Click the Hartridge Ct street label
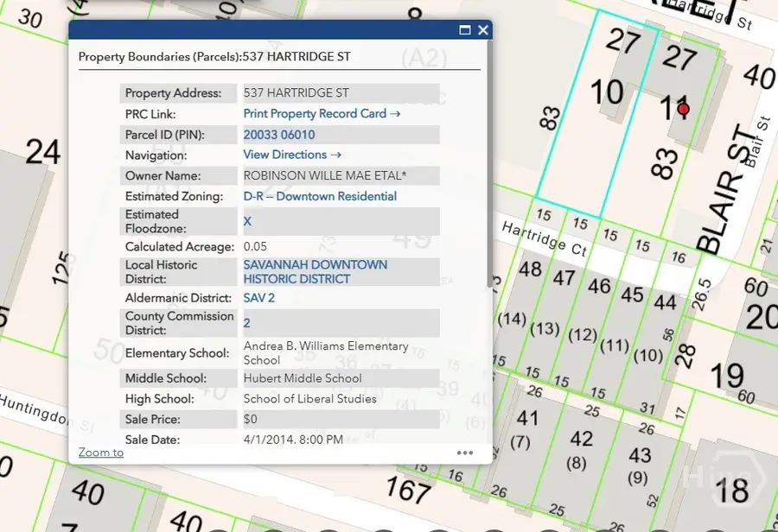778x532 pixels. click(544, 237)
